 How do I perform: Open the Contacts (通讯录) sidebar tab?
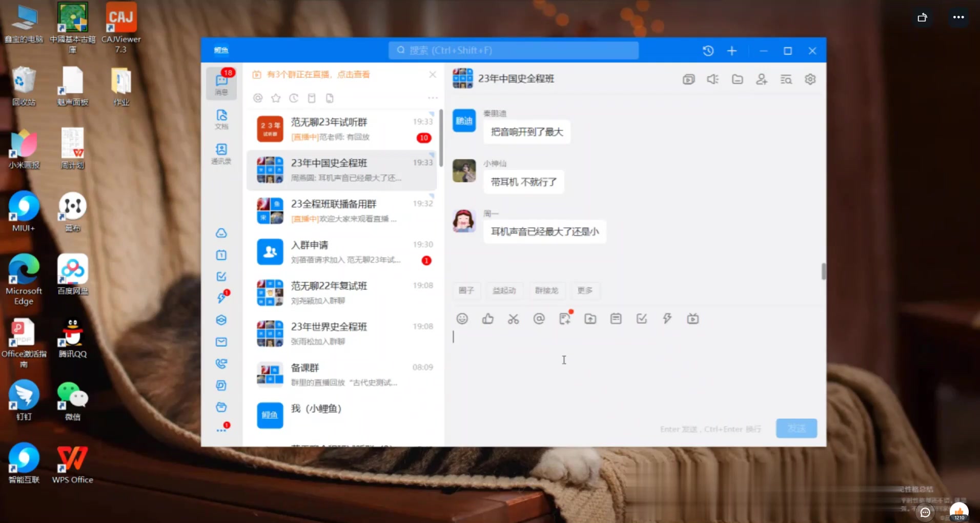click(x=221, y=154)
